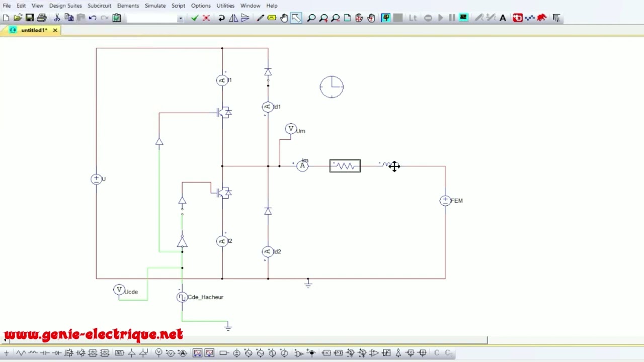This screenshot has height=362, width=644.
Task: Open the Script menu
Action: tap(178, 6)
